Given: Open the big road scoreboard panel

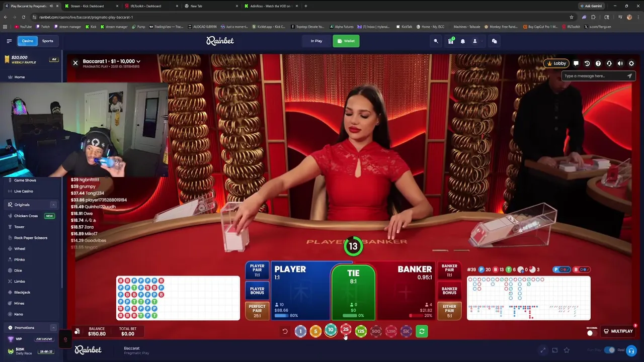Looking at the screenshot, I should coord(529,298).
